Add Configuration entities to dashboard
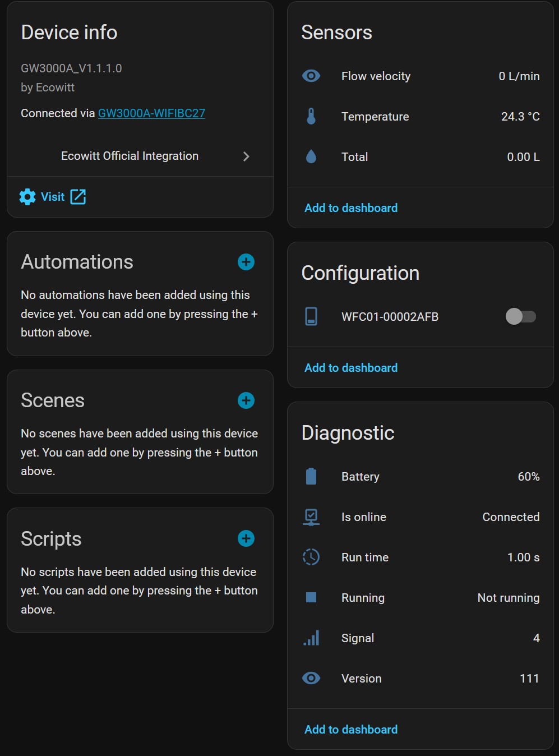This screenshot has height=756, width=559. [x=351, y=368]
